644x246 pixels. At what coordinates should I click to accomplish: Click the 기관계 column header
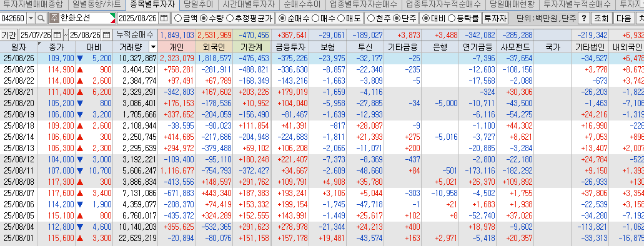point(251,47)
